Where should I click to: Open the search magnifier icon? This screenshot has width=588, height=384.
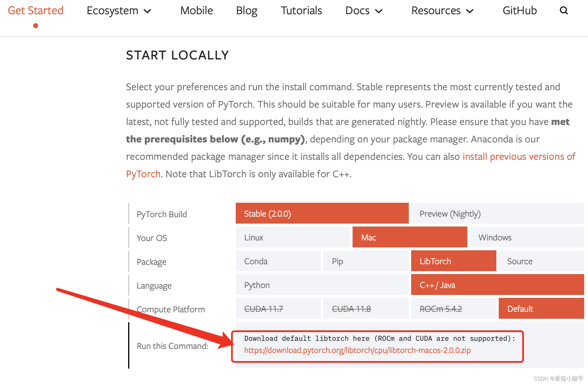[x=564, y=10]
